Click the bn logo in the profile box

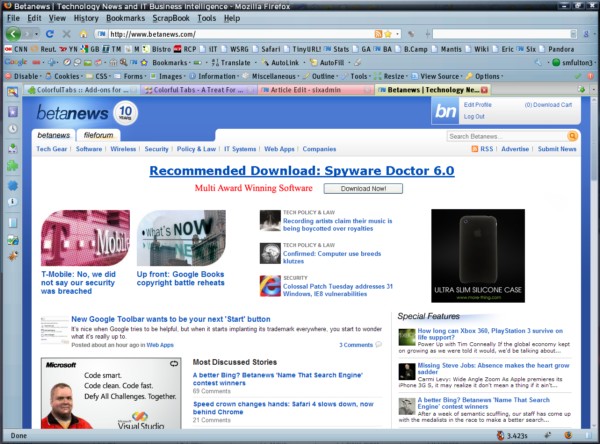[445, 111]
